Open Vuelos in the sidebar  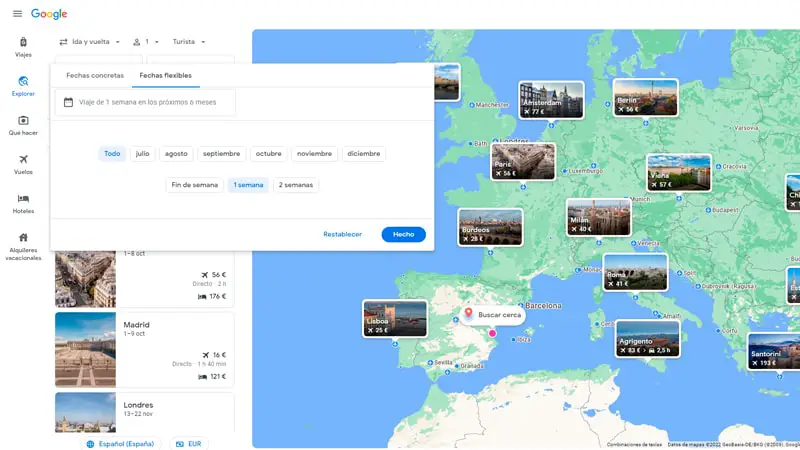click(23, 164)
